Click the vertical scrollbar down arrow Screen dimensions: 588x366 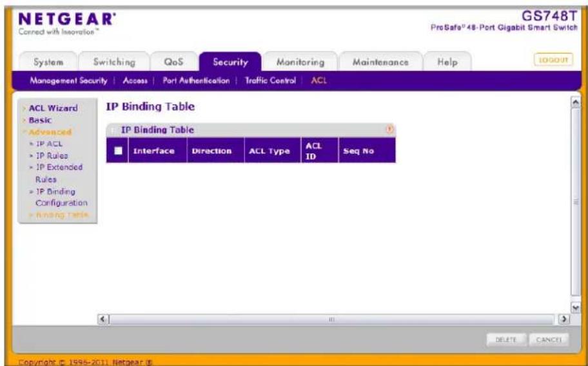coord(575,307)
